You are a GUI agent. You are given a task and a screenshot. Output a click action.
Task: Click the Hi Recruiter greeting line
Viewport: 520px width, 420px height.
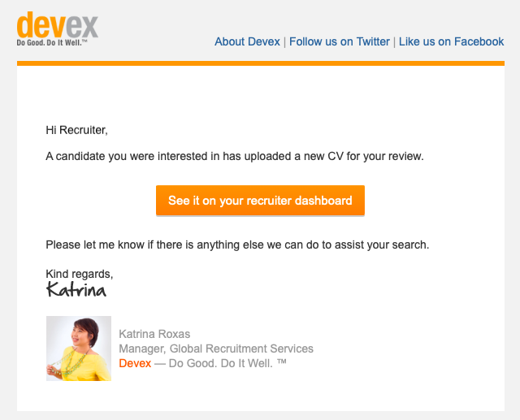tap(77, 130)
